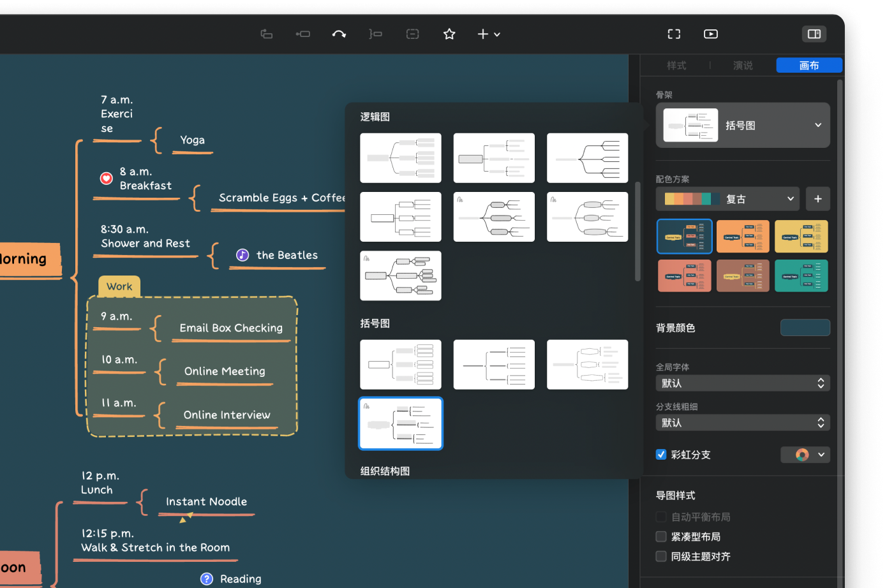Click the Boundary tool (dashed frame) icon
The width and height of the screenshot is (887, 588).
pos(412,34)
